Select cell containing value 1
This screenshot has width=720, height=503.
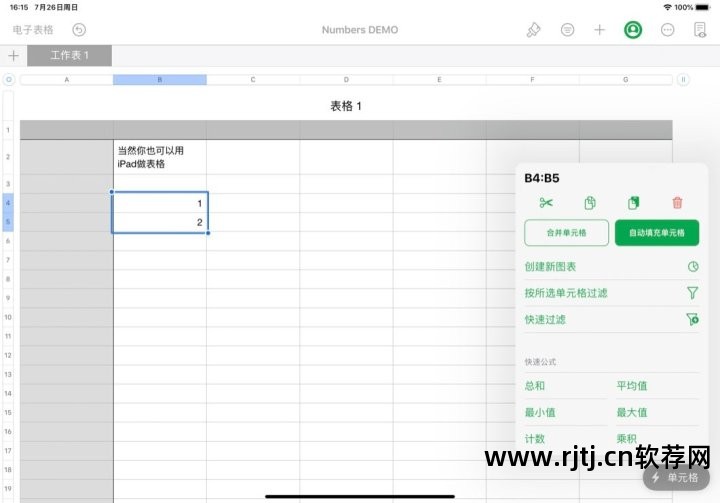click(160, 203)
